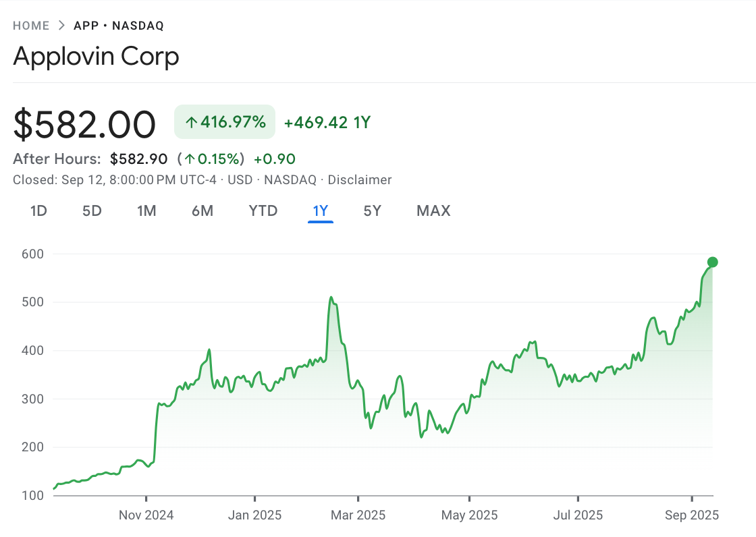Viewport: 756px width, 537px height.
Task: Switch to the 1D chart view
Action: click(x=38, y=210)
